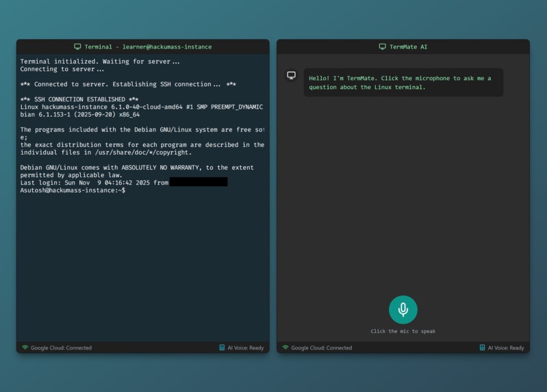Click the wifi icon in TermMate status bar
Screen dimensions: 547x392
point(285,348)
